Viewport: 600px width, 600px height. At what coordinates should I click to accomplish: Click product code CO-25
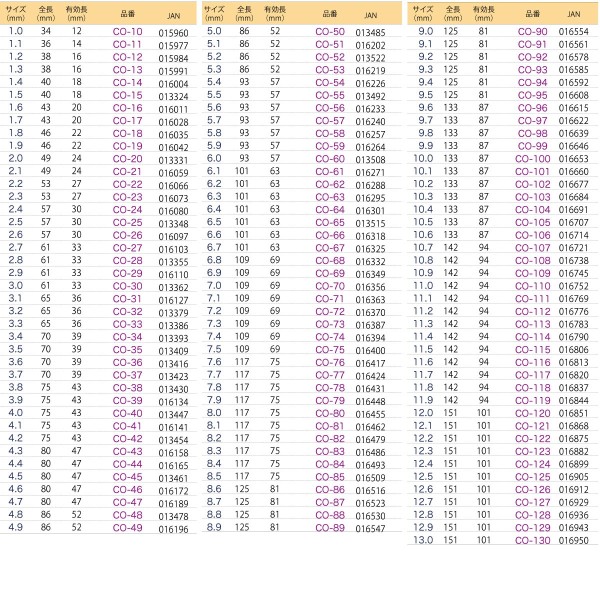(x=127, y=222)
